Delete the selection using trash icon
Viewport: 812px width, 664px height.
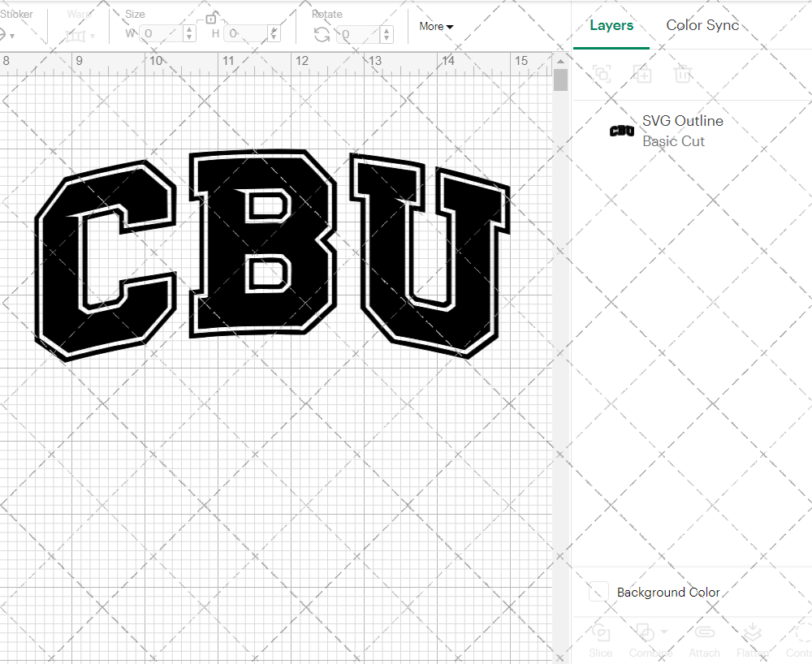coord(683,74)
